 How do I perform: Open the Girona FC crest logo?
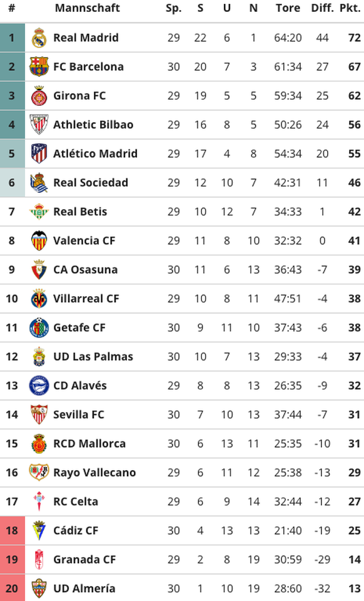coord(39,96)
